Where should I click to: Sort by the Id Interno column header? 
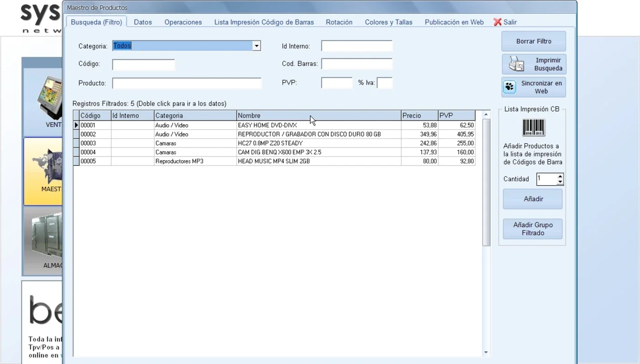coord(133,116)
